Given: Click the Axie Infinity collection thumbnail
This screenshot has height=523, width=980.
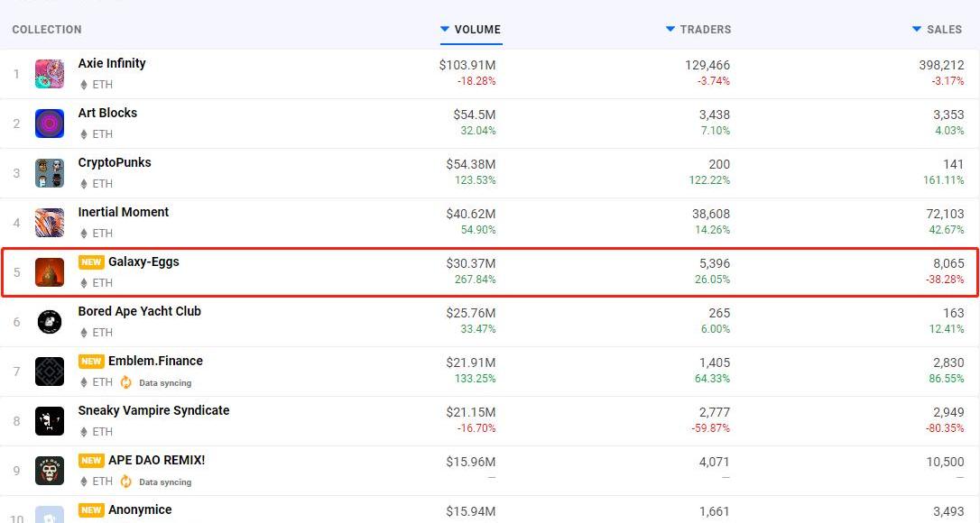Looking at the screenshot, I should [50, 74].
